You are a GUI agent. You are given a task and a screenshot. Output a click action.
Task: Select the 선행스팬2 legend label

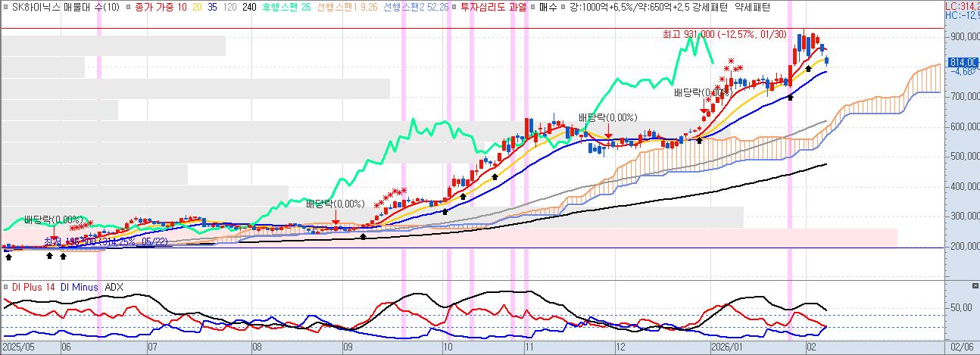click(x=416, y=6)
